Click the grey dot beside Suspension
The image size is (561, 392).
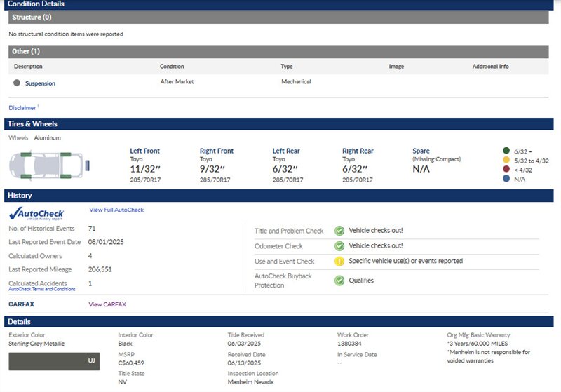[16, 83]
